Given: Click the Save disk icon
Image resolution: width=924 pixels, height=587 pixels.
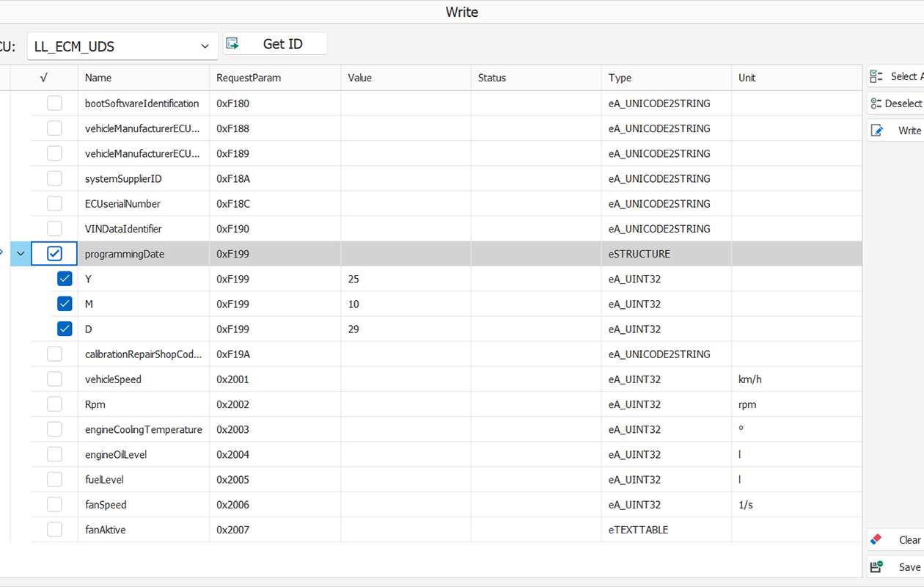Looking at the screenshot, I should [x=876, y=566].
